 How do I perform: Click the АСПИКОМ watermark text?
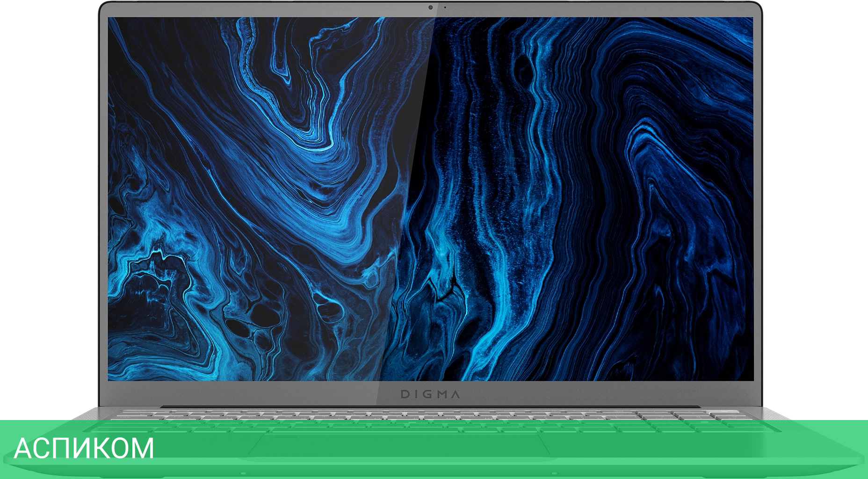point(84,448)
